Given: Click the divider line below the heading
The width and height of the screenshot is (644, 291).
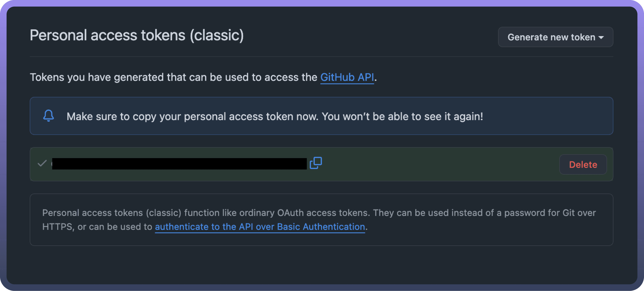Looking at the screenshot, I should pyautogui.click(x=321, y=57).
